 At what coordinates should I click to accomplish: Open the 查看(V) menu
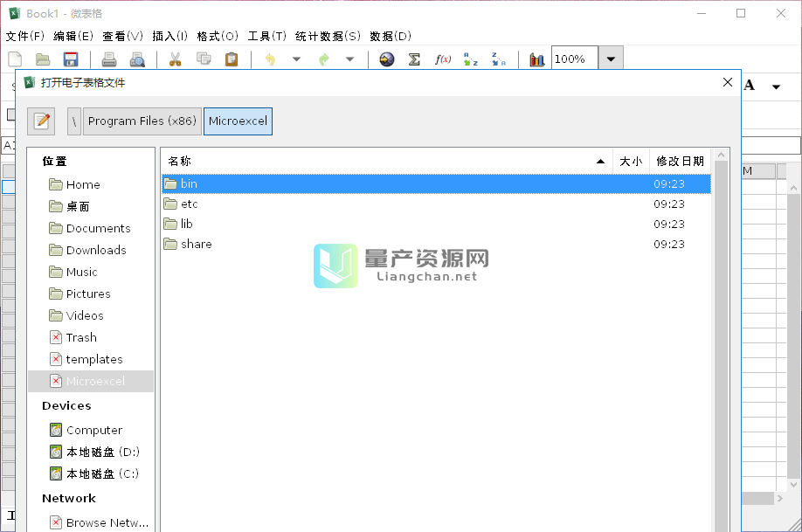123,37
